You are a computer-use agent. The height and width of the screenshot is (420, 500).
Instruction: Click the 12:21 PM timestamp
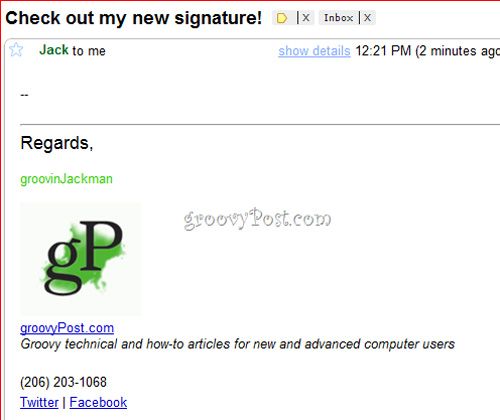(x=383, y=51)
